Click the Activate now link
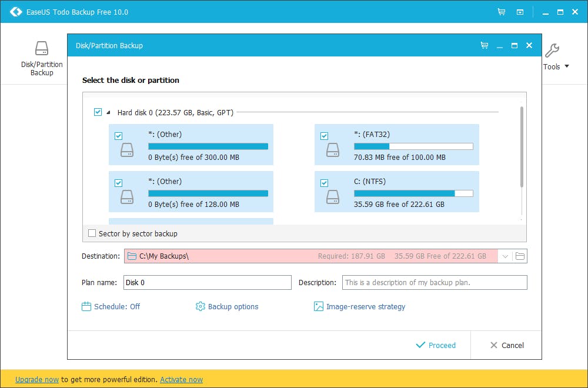Image resolution: width=588 pixels, height=388 pixels. pyautogui.click(x=182, y=379)
